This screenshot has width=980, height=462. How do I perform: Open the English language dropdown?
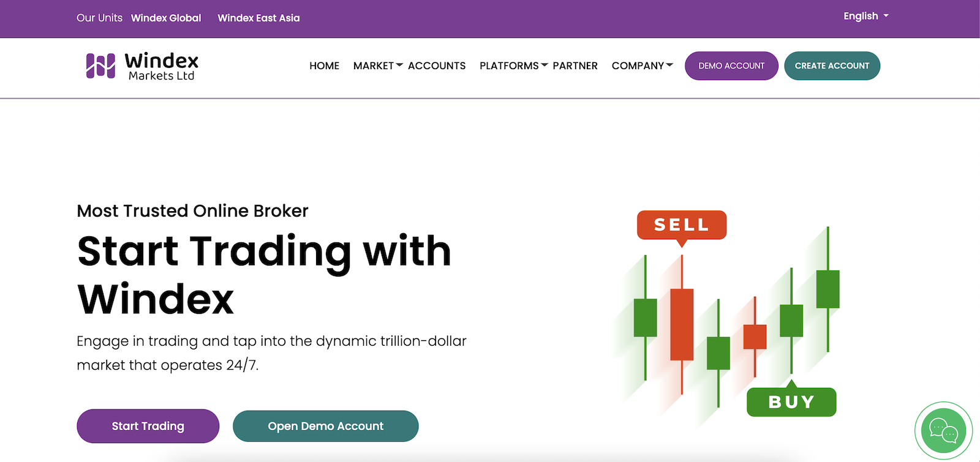click(865, 17)
